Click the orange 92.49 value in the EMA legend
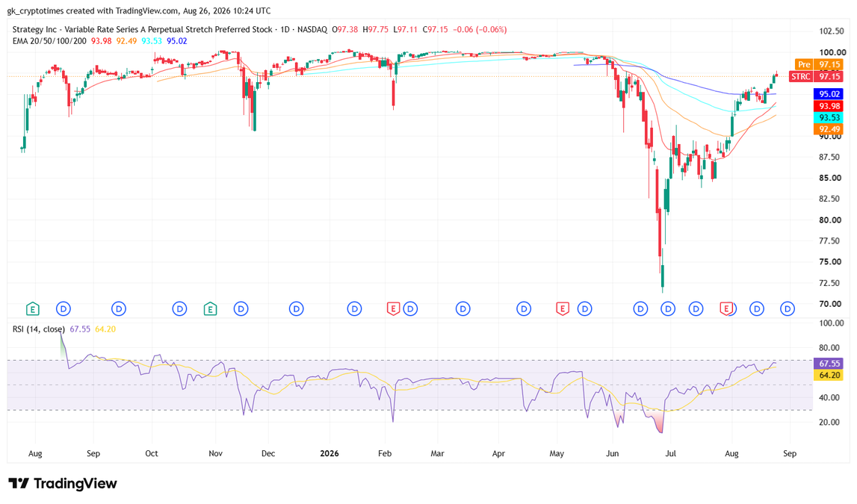This screenshot has width=857, height=504. pos(126,41)
